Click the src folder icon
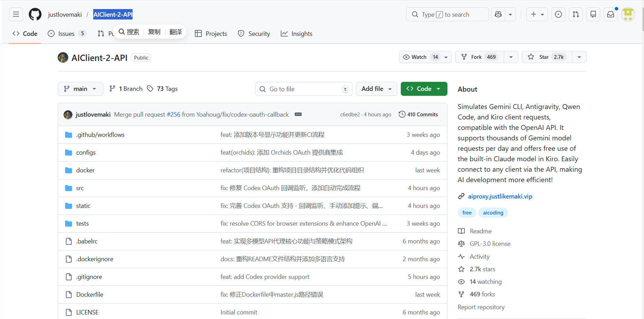 click(x=69, y=188)
